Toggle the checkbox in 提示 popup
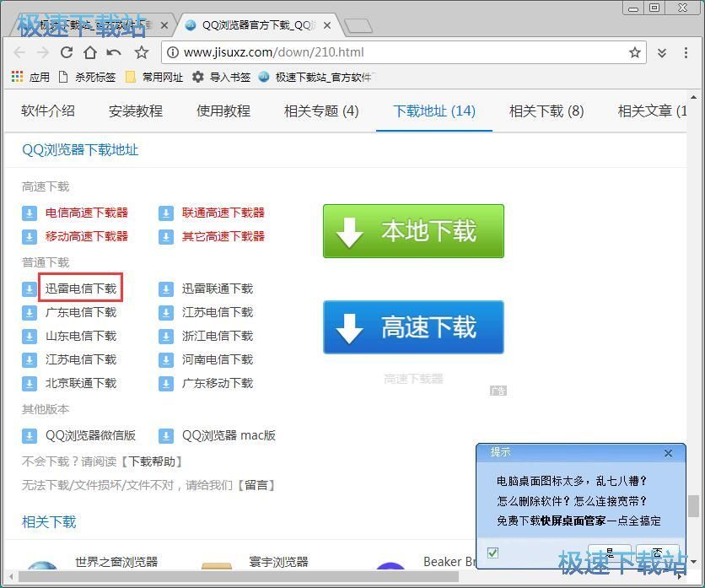The image size is (705, 588). click(492, 553)
